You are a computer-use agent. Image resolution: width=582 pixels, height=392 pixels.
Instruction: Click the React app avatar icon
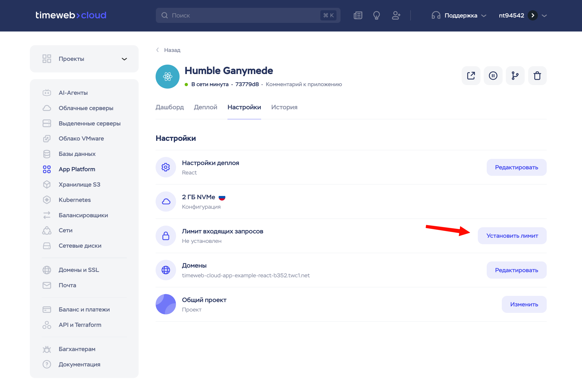click(167, 76)
